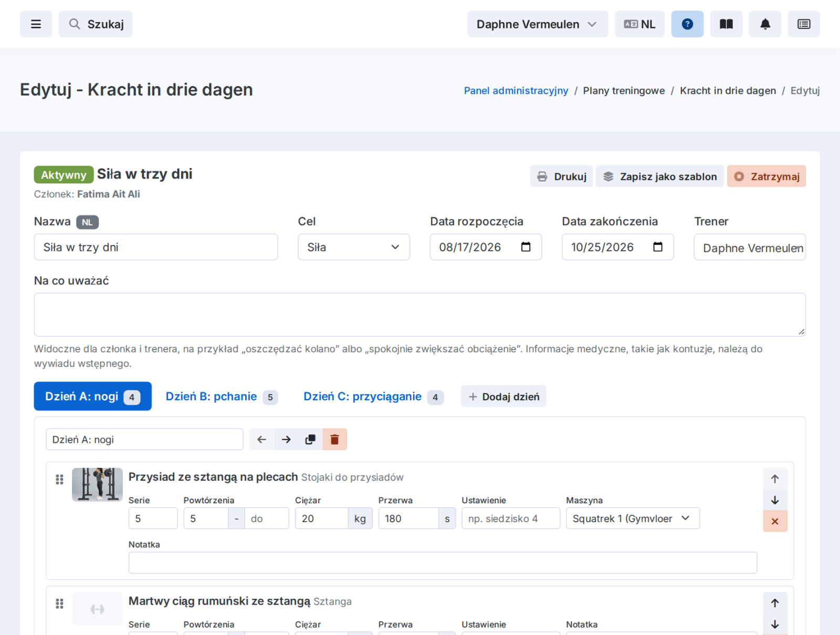Switch language with the NL button
Screen dimensions: 840x635
pyautogui.click(x=639, y=24)
